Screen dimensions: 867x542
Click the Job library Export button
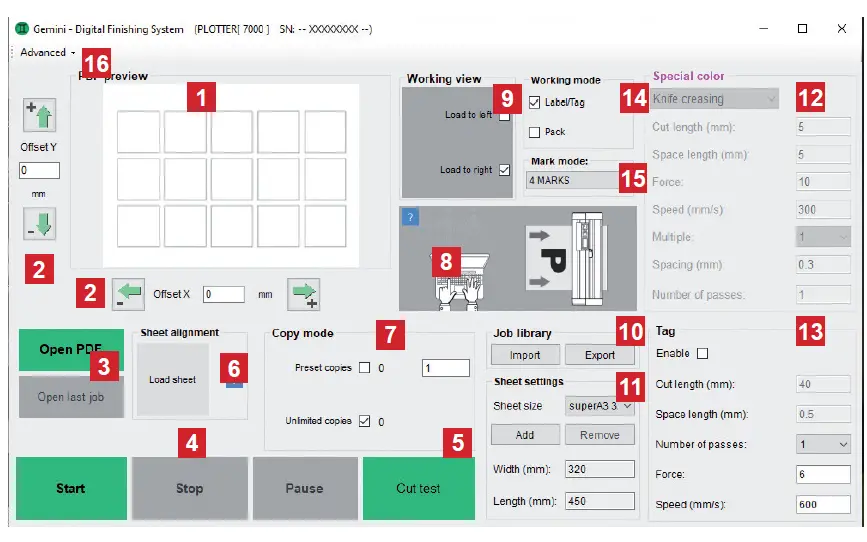click(x=599, y=355)
